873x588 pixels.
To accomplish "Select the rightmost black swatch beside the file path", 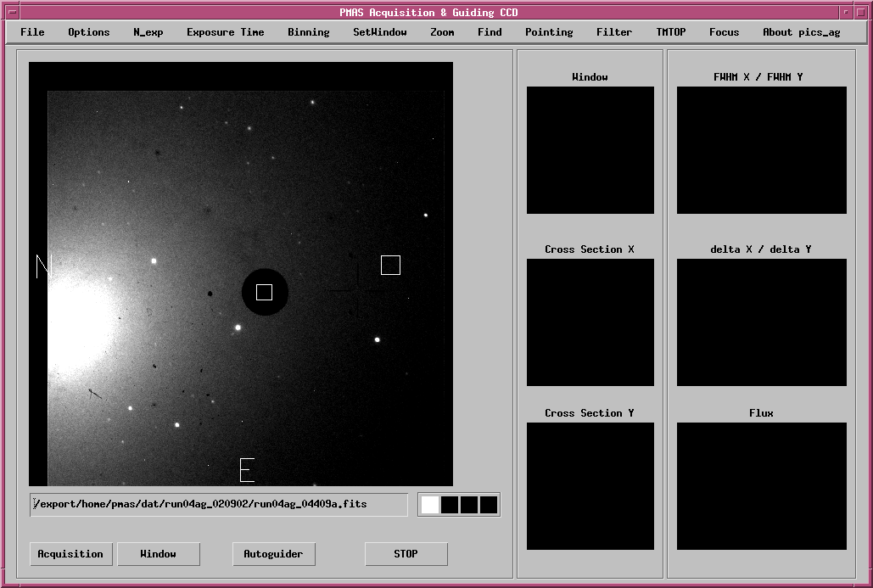I will click(x=489, y=505).
